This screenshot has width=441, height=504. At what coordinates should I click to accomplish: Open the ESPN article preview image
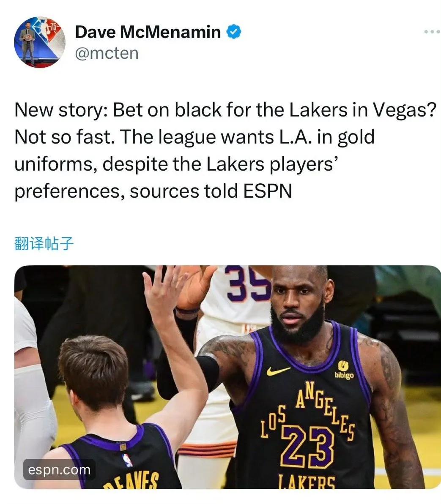(228, 377)
